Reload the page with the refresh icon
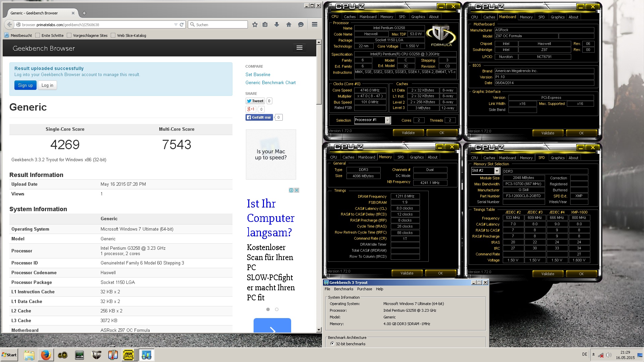The width and height of the screenshot is (644, 362). pos(181,24)
